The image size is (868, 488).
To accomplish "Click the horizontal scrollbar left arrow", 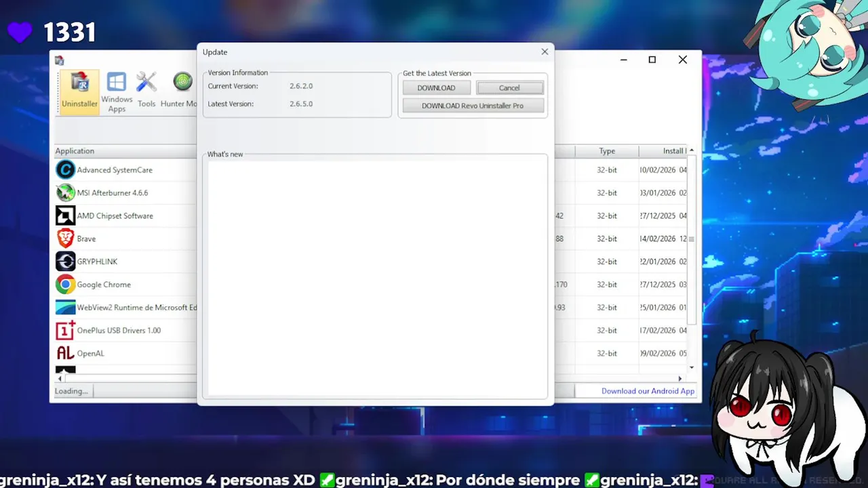I will point(60,379).
